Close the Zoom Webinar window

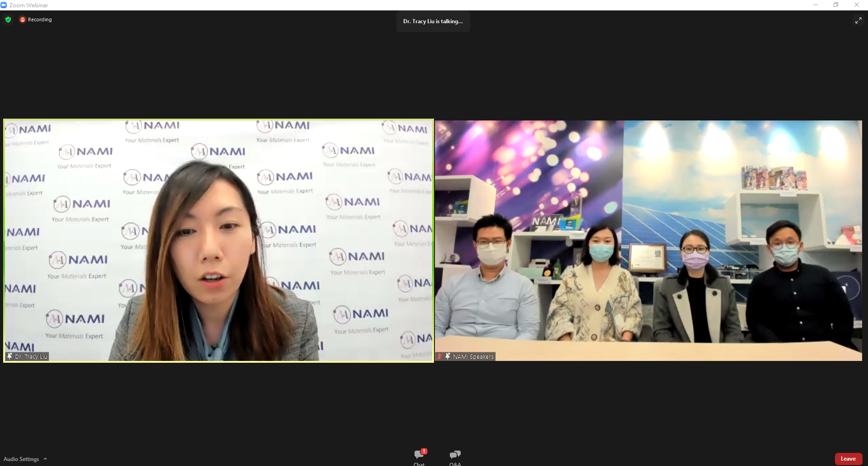(x=857, y=5)
